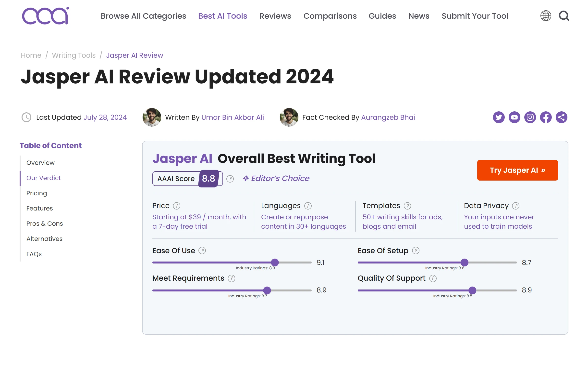Click the 8.7 Ease Of Setup score
This screenshot has width=588, height=368.
527,263
